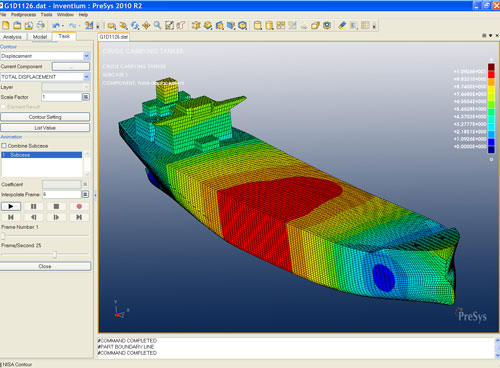Open the Postprocess menu

pyautogui.click(x=23, y=15)
